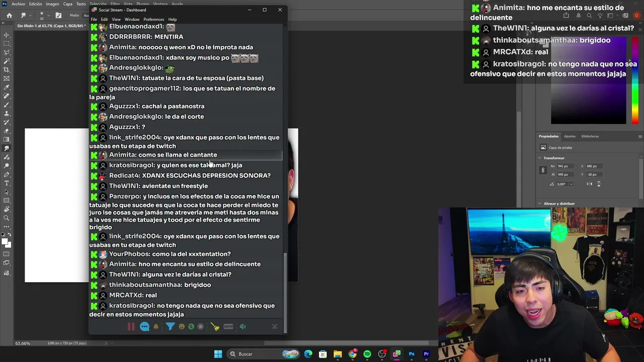Toggle the link width-height constraint icon
Screen dimensions: 644x362
click(x=543, y=170)
